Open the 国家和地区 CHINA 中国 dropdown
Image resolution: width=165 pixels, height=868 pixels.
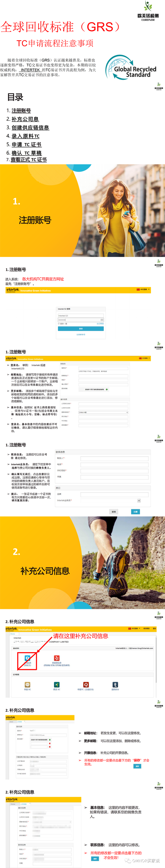point(103,412)
